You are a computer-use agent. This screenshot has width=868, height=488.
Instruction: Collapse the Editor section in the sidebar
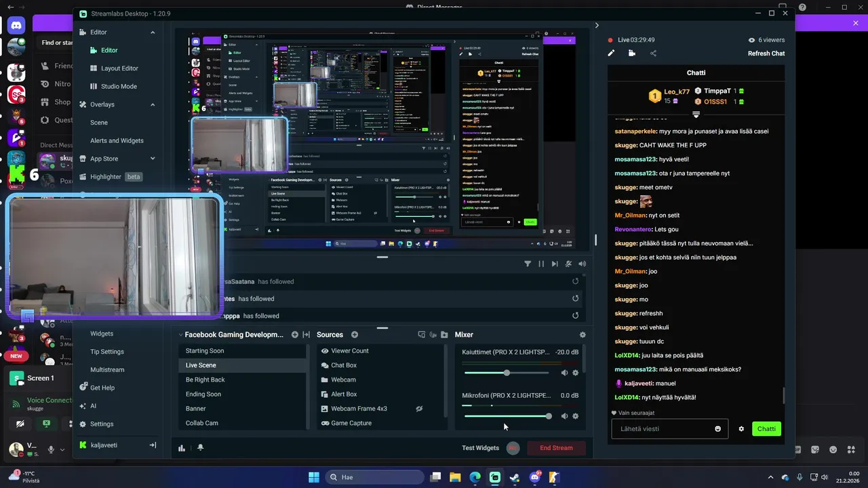tap(153, 32)
